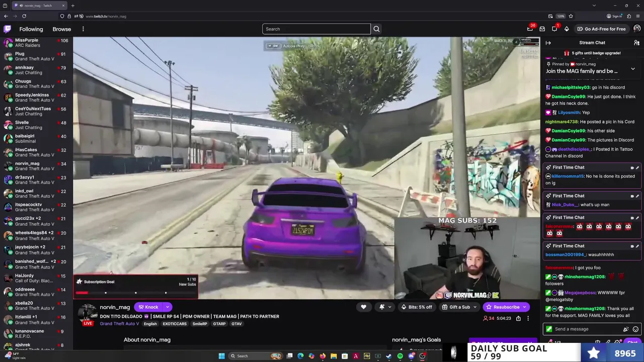Open whispers icon with 1 badge
The image size is (644, 362).
(554, 29)
